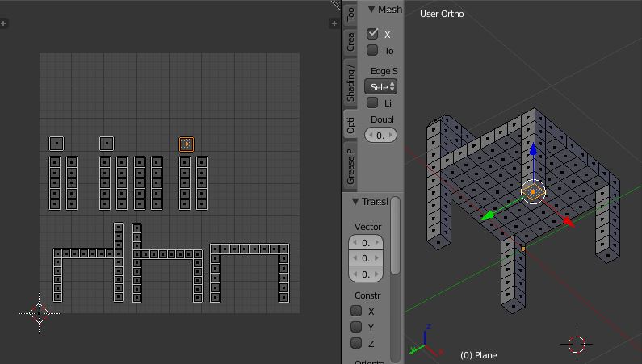
Task: Click the leftmost small square UV island
Action: click(x=57, y=144)
